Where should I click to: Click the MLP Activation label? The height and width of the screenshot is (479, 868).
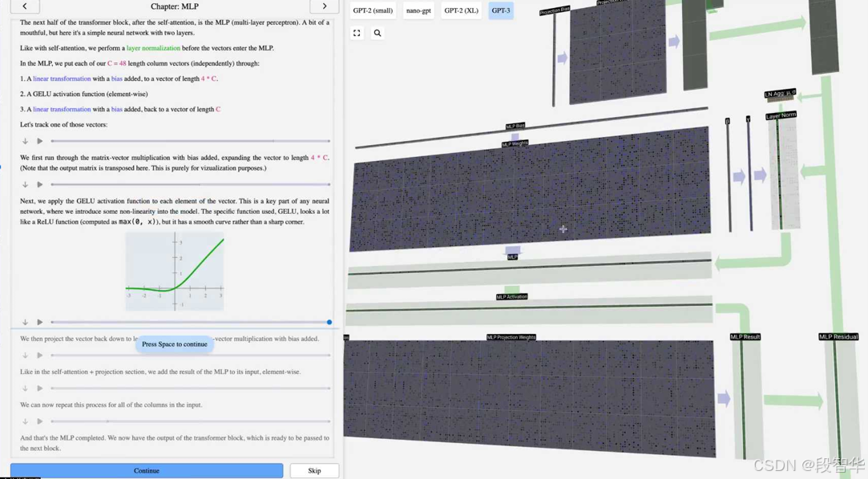tap(512, 297)
